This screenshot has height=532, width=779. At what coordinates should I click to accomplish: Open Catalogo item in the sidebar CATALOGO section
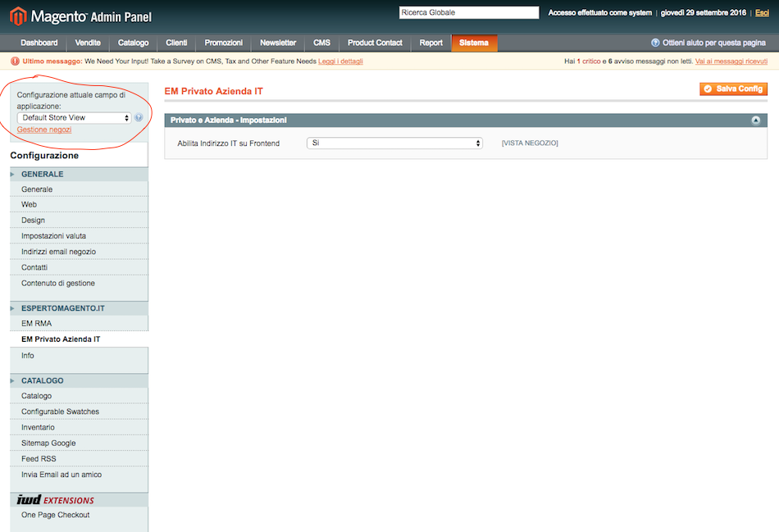pos(79,396)
